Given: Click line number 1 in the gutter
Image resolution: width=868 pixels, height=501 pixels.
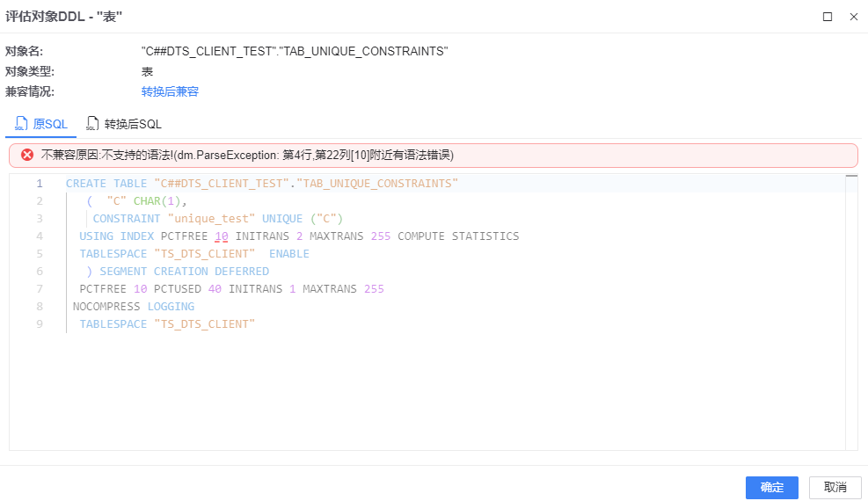Looking at the screenshot, I should (x=40, y=184).
